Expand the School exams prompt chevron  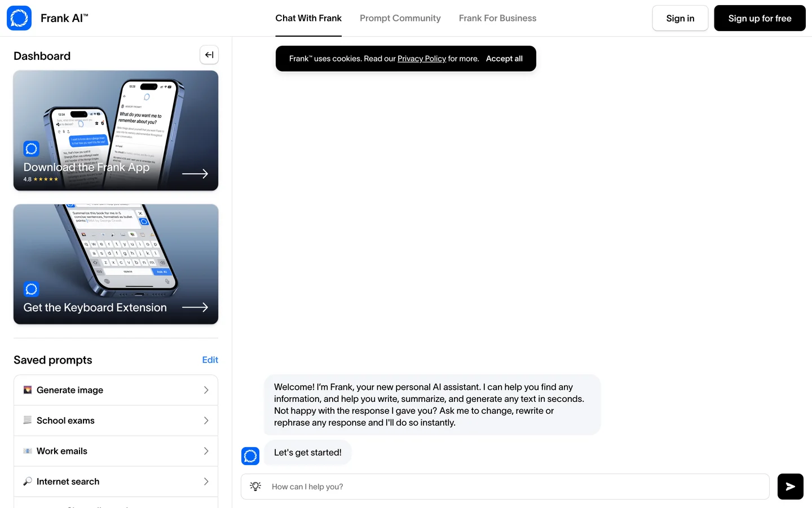(206, 421)
